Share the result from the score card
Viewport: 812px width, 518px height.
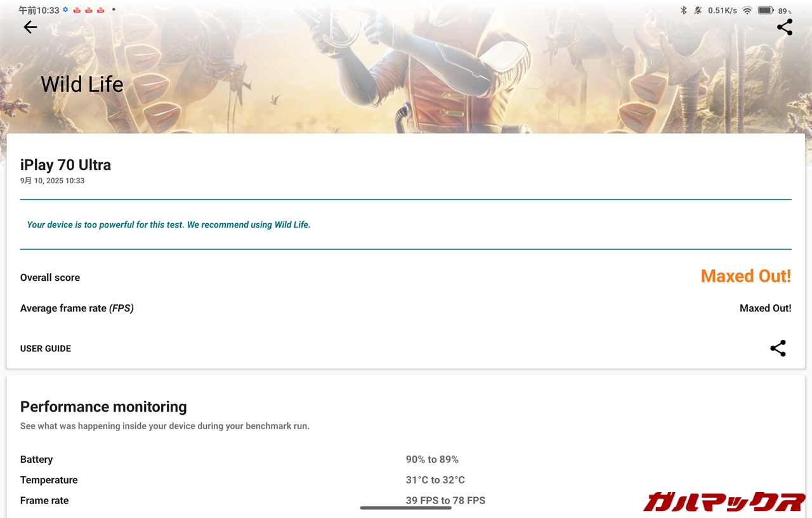[x=778, y=348]
